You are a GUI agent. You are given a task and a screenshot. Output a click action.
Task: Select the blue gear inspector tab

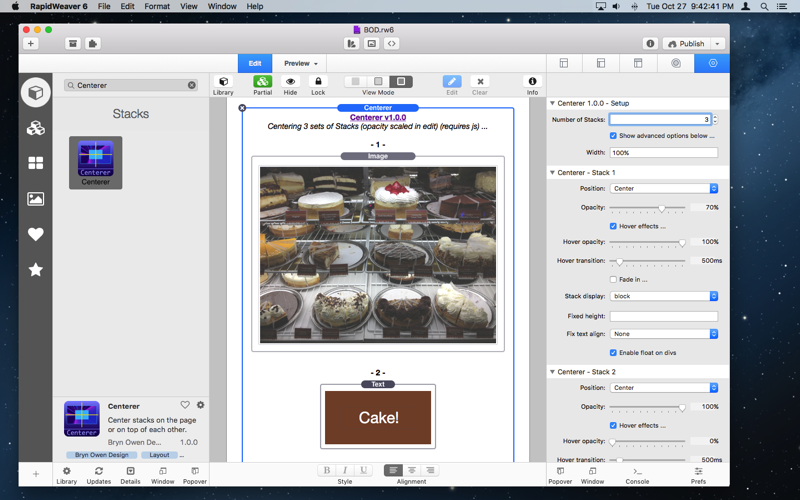[712, 63]
